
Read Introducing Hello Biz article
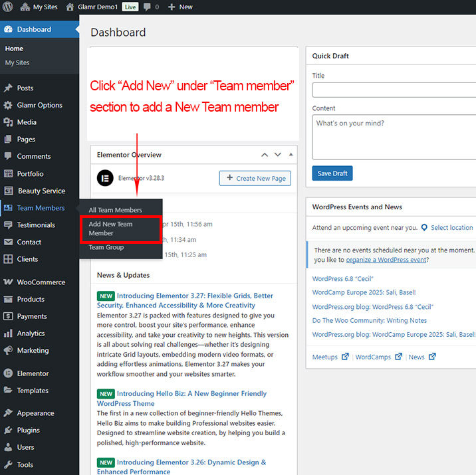[x=181, y=398]
